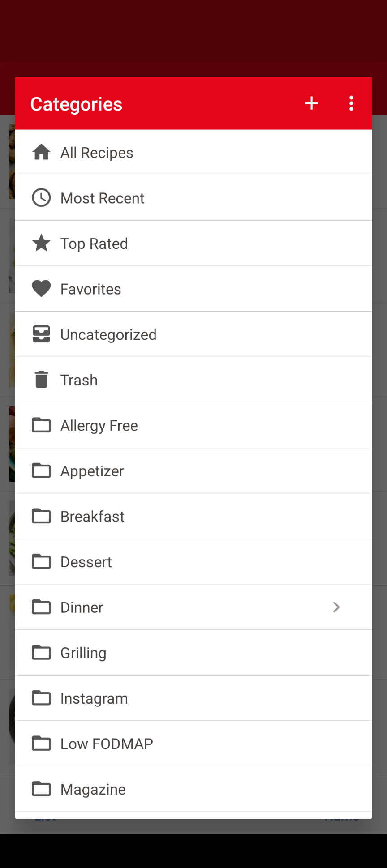Open the Magazine category
The image size is (387, 868).
point(93,789)
